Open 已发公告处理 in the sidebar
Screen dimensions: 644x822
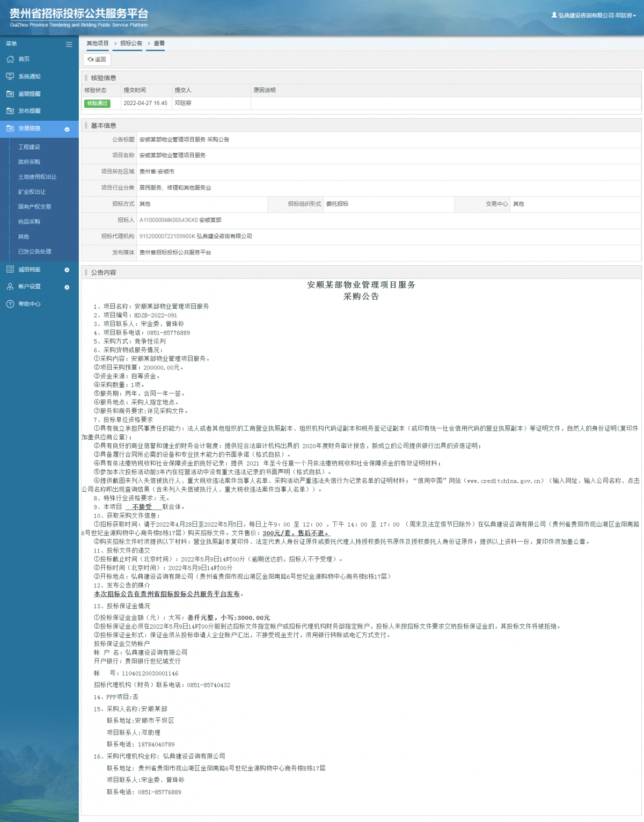tap(34, 252)
